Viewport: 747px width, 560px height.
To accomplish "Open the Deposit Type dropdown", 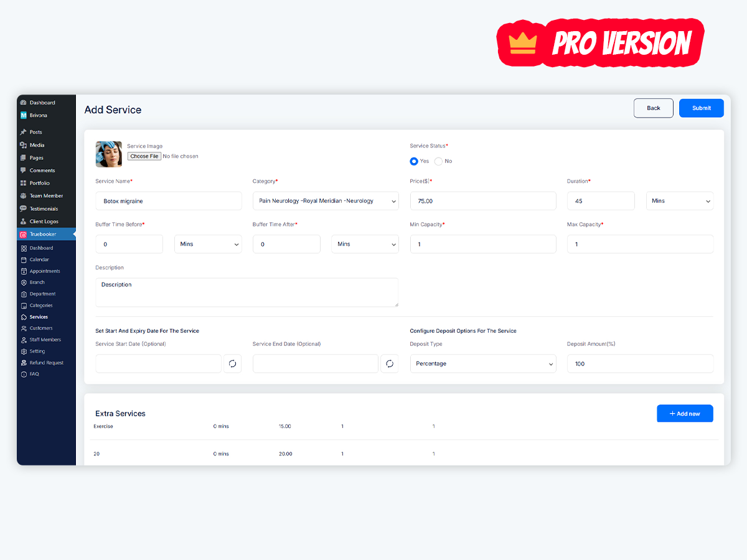I will pyautogui.click(x=483, y=363).
